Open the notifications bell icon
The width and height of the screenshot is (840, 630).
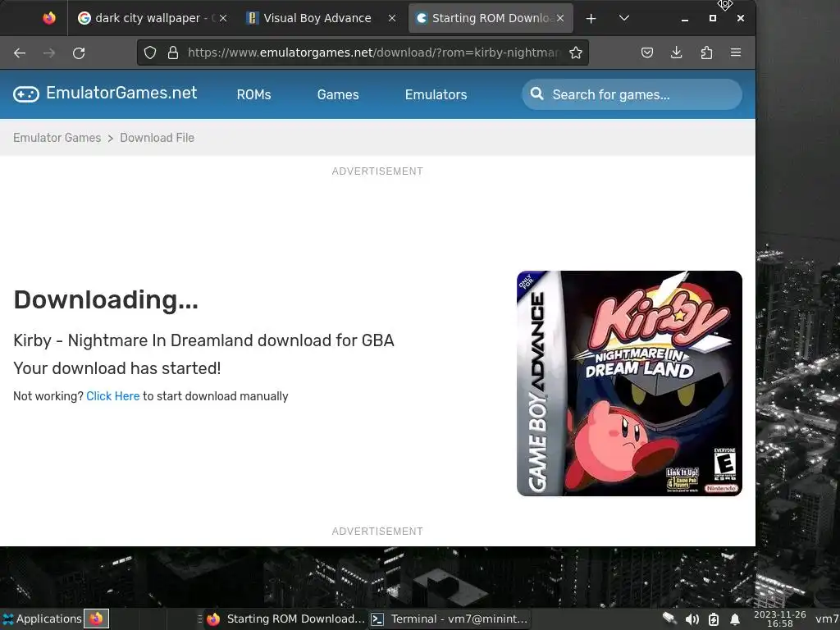(x=736, y=620)
